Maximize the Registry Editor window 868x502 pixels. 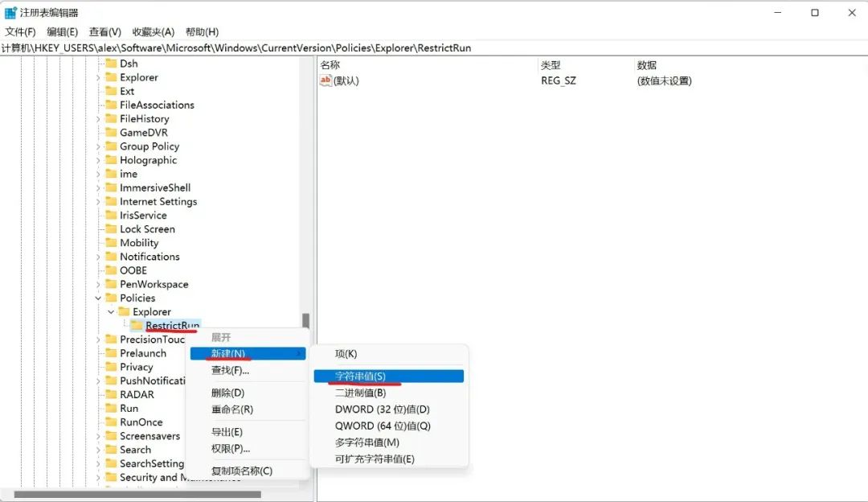point(815,12)
